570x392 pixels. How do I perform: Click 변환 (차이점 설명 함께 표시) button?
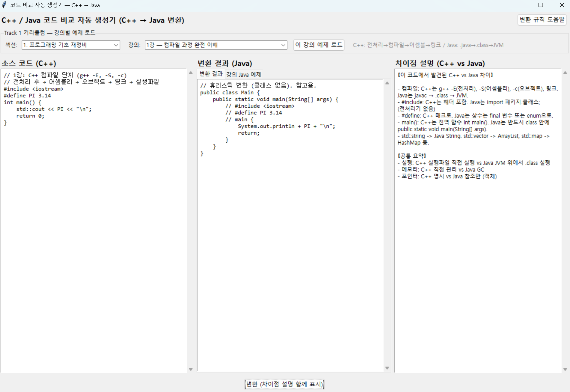(284, 384)
